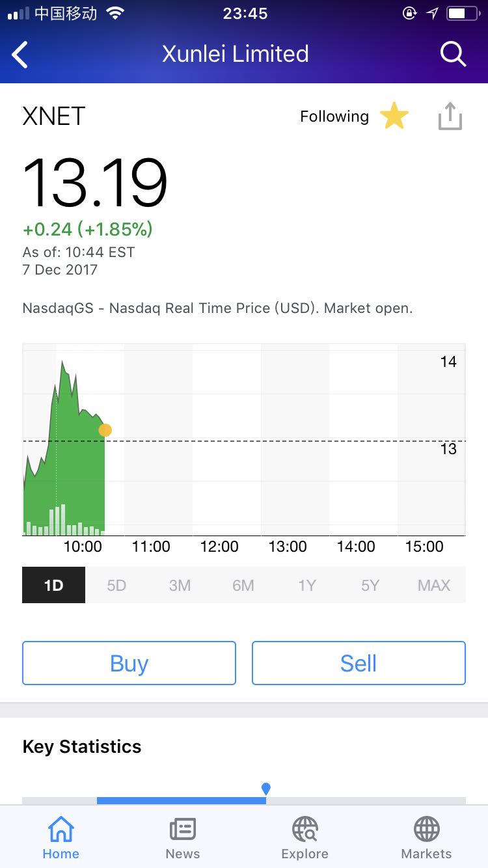The width and height of the screenshot is (488, 868).
Task: Open the News tab icon
Action: (183, 830)
